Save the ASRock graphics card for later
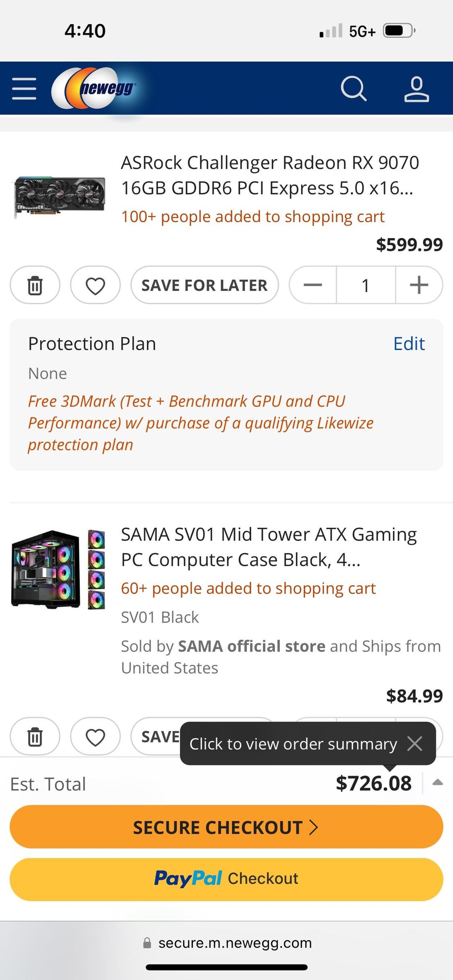Viewport: 453px width, 980px height. [204, 285]
